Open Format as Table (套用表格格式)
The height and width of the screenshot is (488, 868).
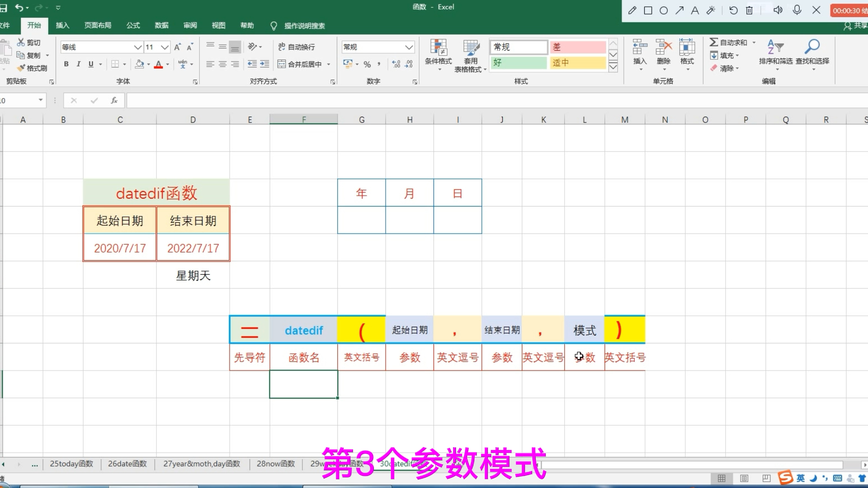click(x=470, y=56)
